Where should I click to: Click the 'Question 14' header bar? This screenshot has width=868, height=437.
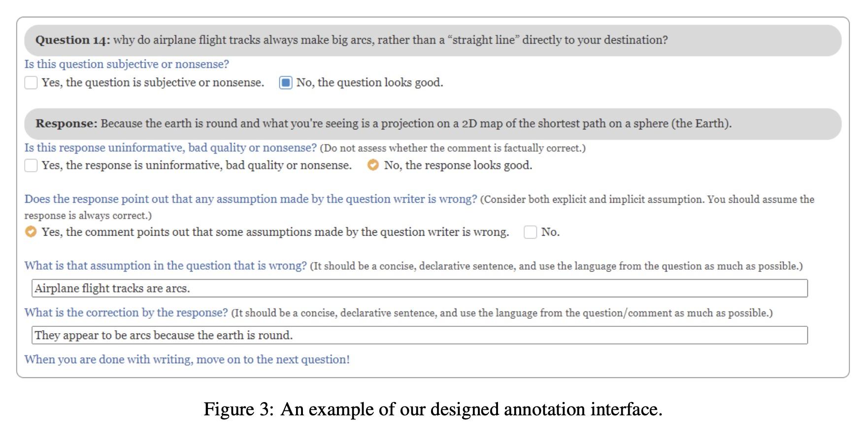pyautogui.click(x=433, y=40)
